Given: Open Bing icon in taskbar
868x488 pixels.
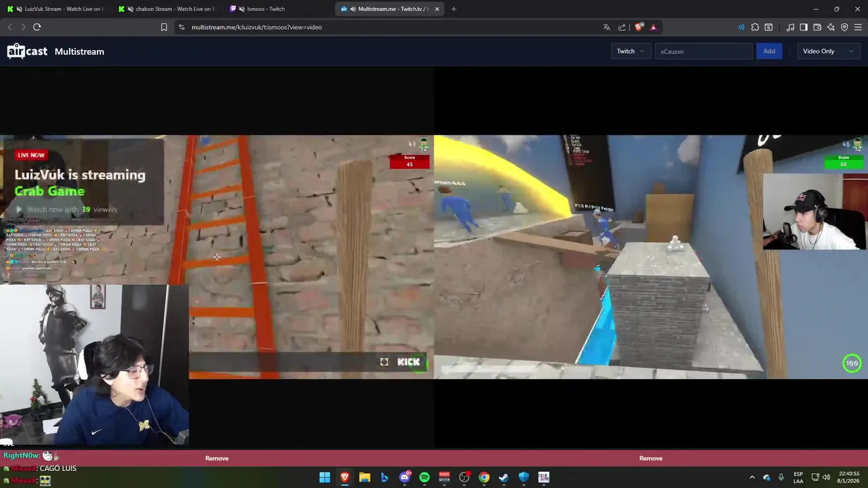Looking at the screenshot, I should pyautogui.click(x=384, y=477).
